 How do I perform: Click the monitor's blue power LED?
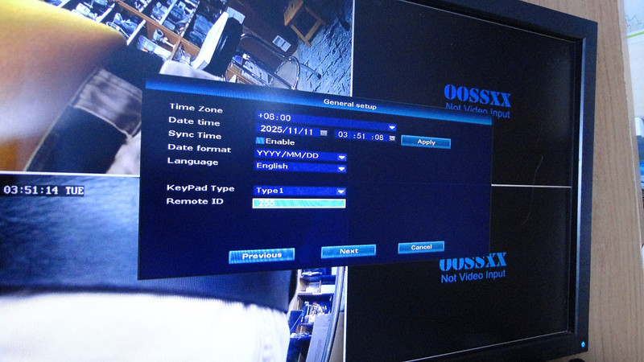583,344
